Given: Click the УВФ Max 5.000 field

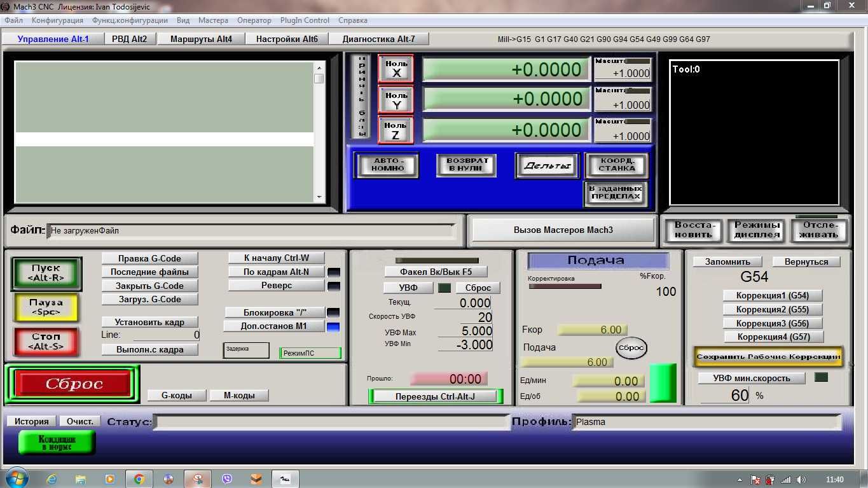Looking at the screenshot, I should point(465,331).
